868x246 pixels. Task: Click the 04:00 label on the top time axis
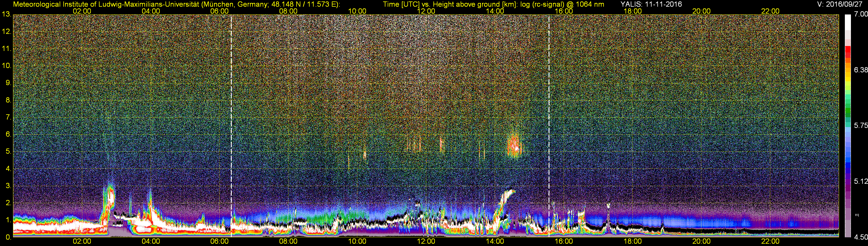[x=151, y=11]
